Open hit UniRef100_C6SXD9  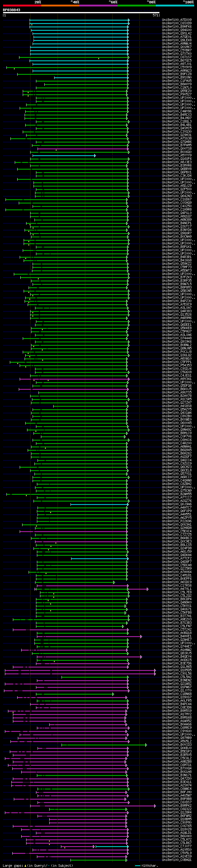(177, 23)
